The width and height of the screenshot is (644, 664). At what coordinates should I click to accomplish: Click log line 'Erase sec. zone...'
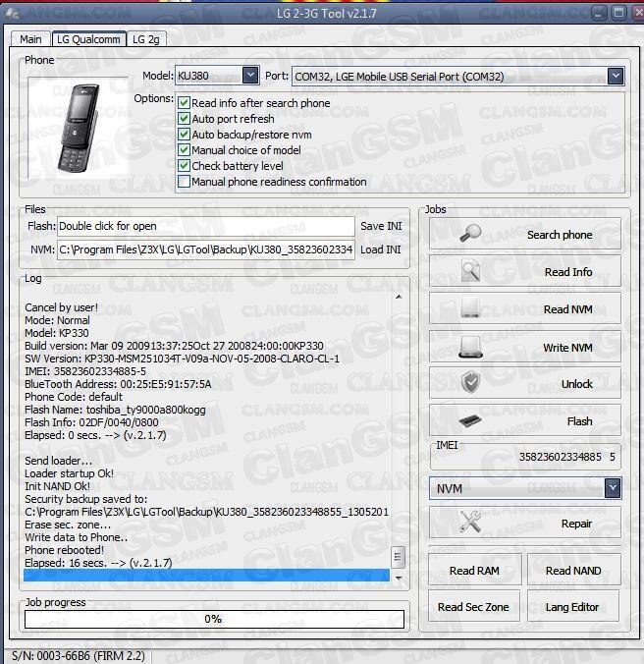point(68,525)
